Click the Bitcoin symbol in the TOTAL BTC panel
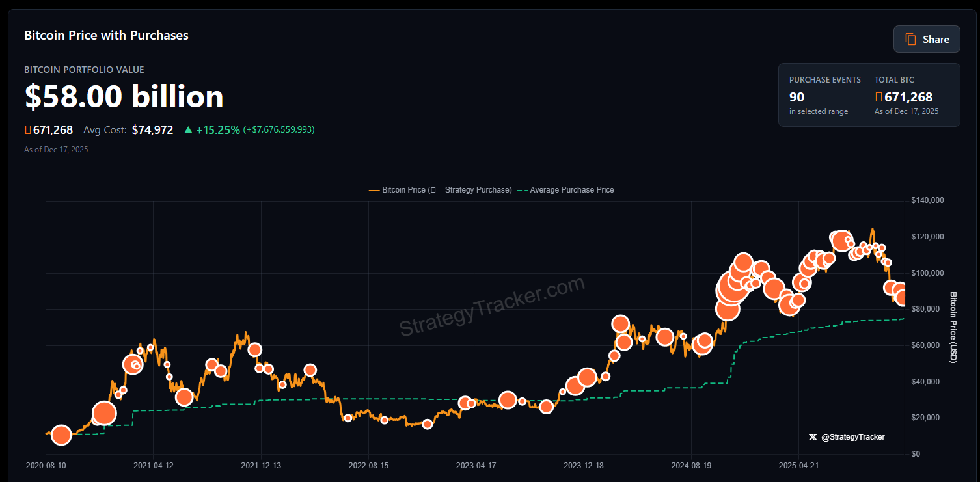This screenshot has height=482, width=980. coord(878,96)
